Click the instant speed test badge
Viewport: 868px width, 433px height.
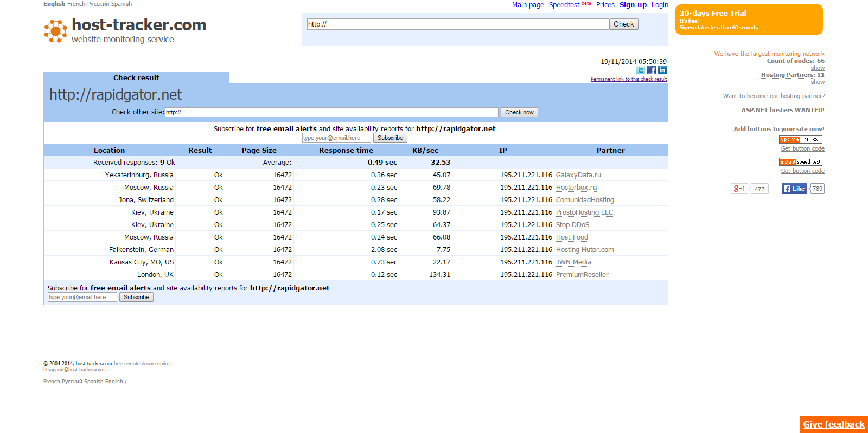pyautogui.click(x=801, y=162)
